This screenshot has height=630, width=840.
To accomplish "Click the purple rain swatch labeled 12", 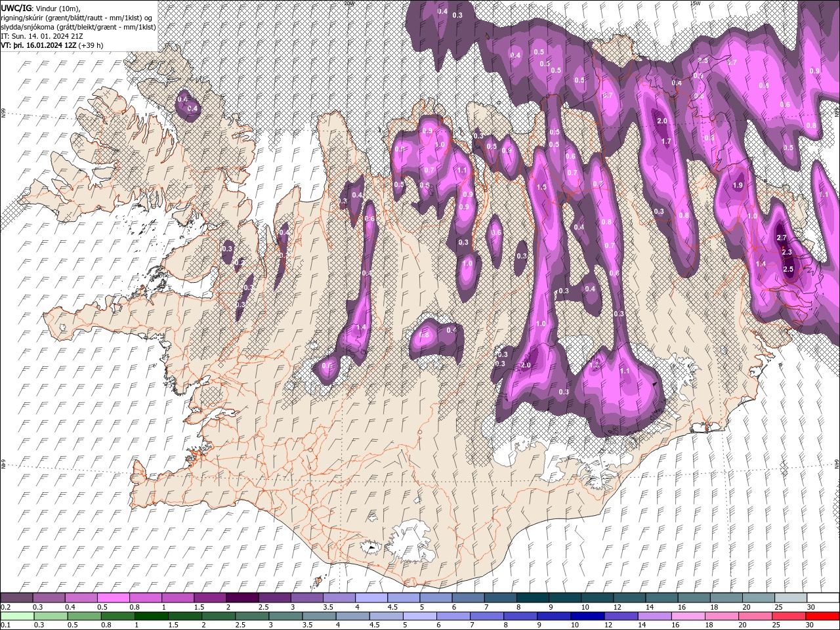I will [x=619, y=616].
